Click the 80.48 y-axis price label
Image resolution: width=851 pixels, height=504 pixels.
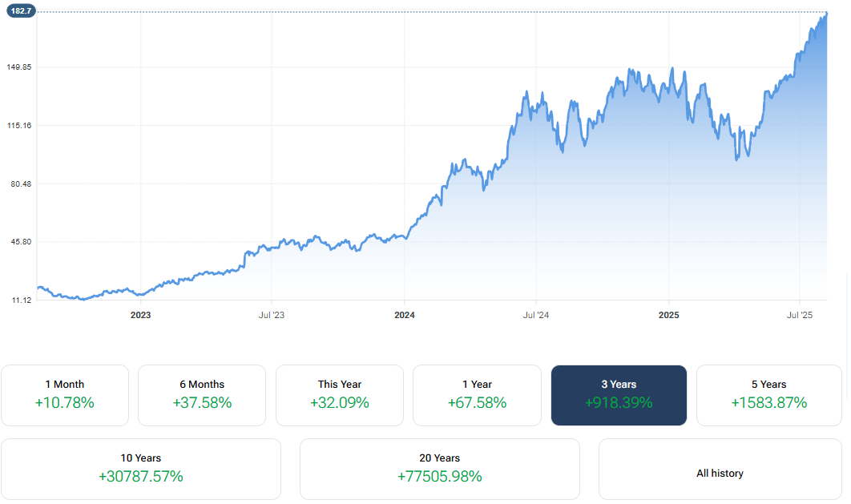tap(18, 184)
